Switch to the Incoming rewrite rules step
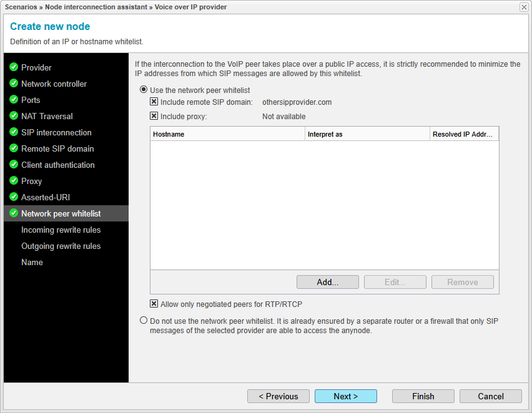The height and width of the screenshot is (413, 532). click(61, 230)
